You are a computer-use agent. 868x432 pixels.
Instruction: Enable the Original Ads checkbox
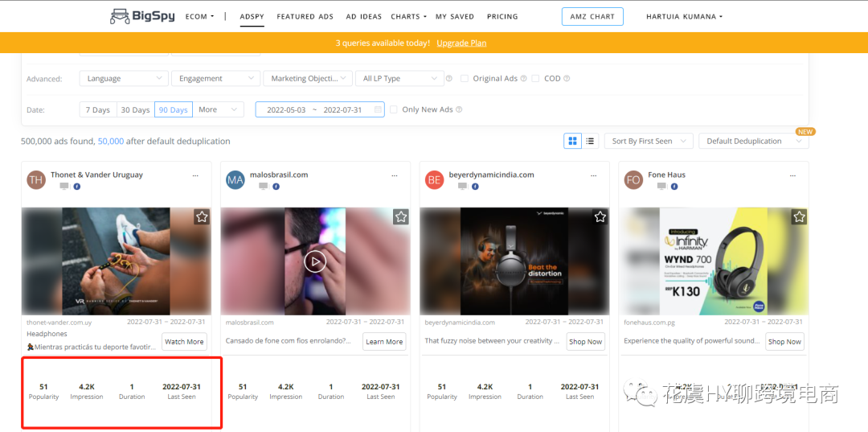pyautogui.click(x=468, y=79)
